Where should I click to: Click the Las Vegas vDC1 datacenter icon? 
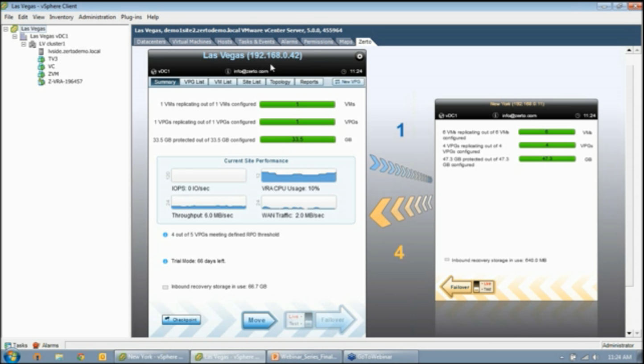(x=24, y=36)
